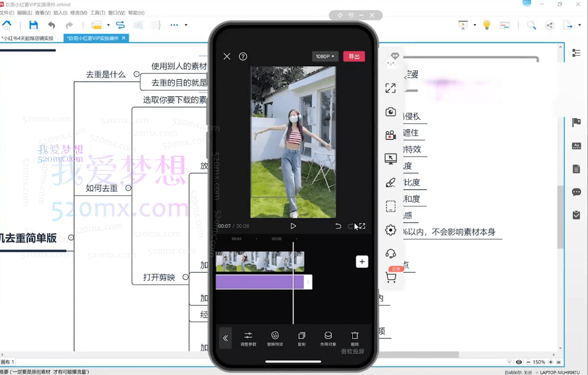Play the video preview
Screen dimensions: 588x375
293,226
